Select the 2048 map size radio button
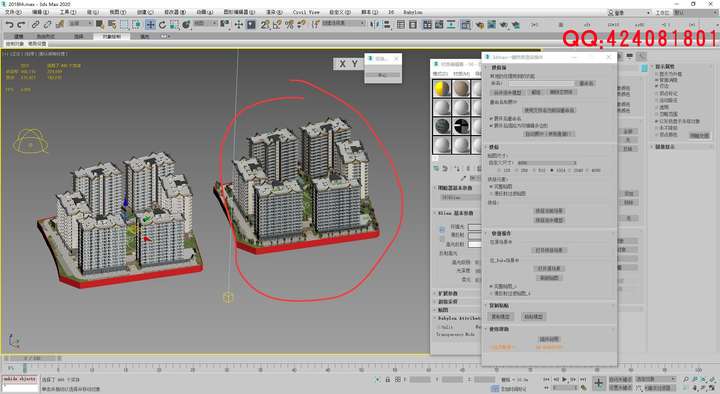The image size is (720, 394). coord(570,170)
